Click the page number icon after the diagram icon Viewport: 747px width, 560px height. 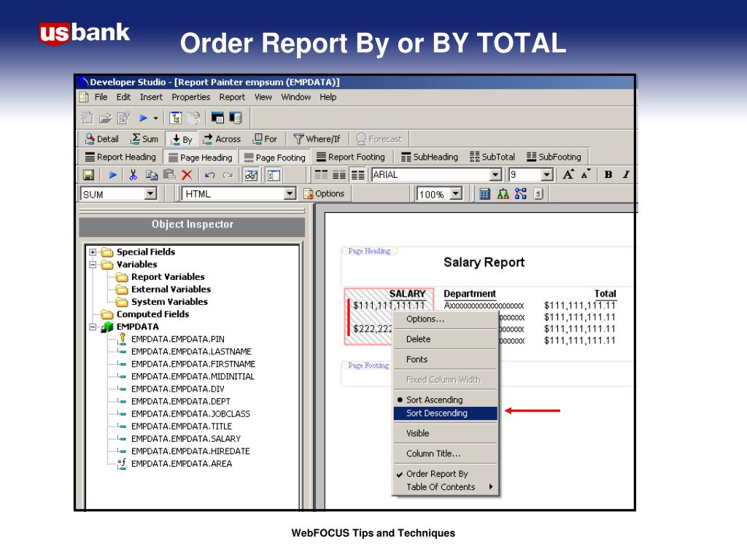538,194
